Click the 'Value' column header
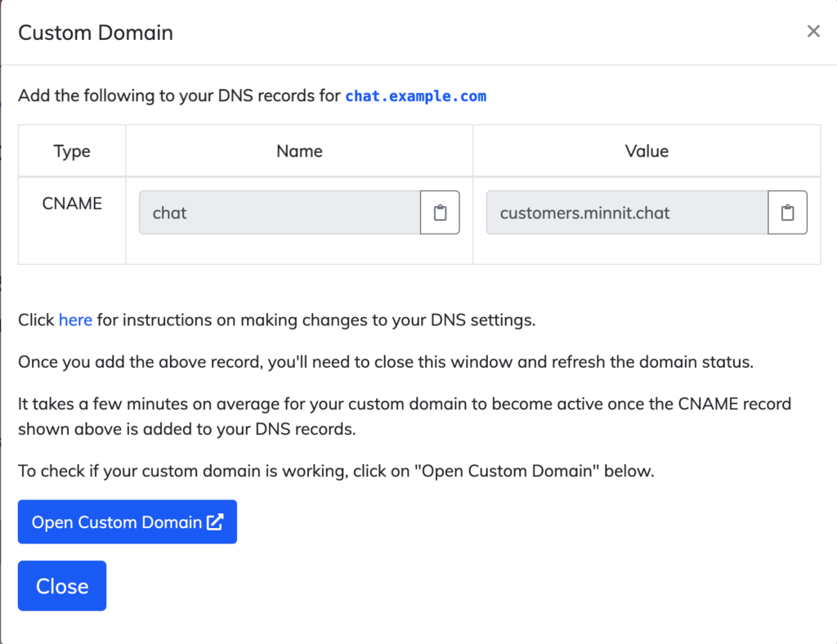This screenshot has width=837, height=644. click(x=647, y=151)
